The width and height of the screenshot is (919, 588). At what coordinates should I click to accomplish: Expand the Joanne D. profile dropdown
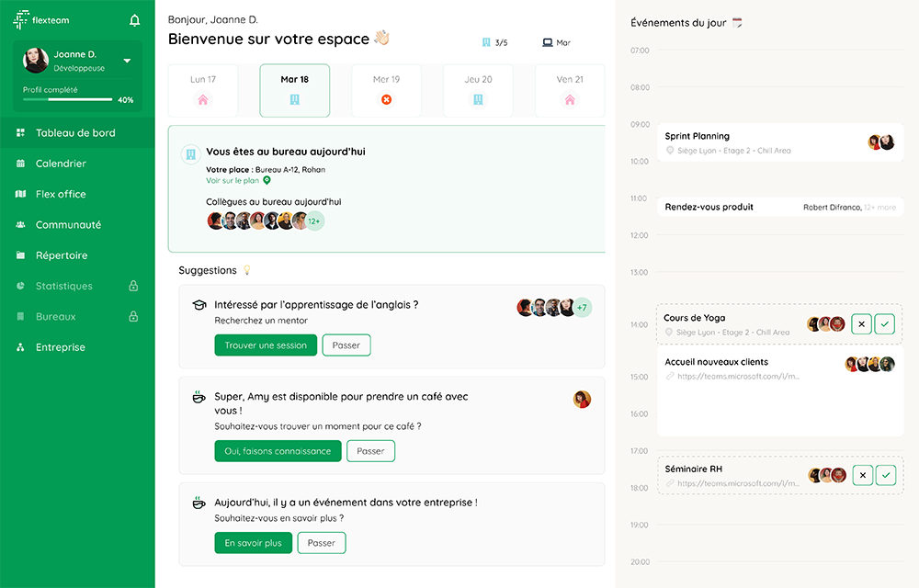[127, 62]
